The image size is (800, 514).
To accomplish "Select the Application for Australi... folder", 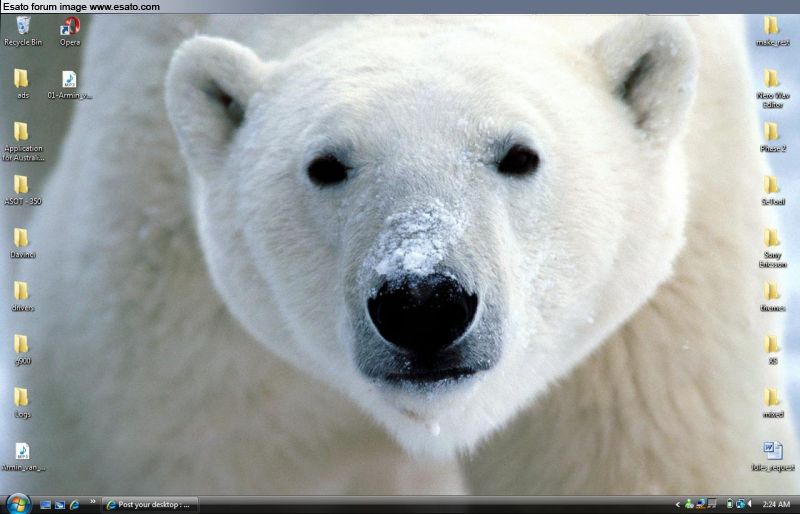I will coord(22,142).
